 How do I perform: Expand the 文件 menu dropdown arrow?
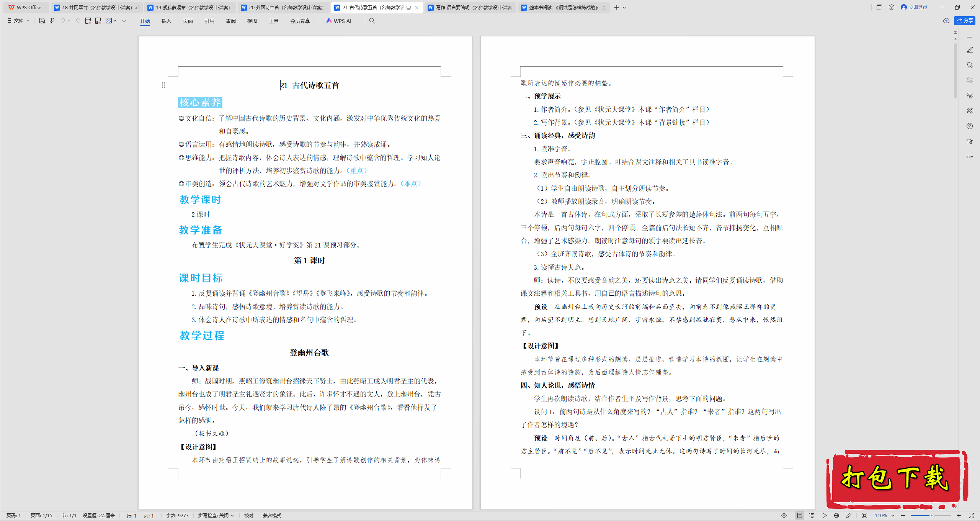tap(28, 21)
